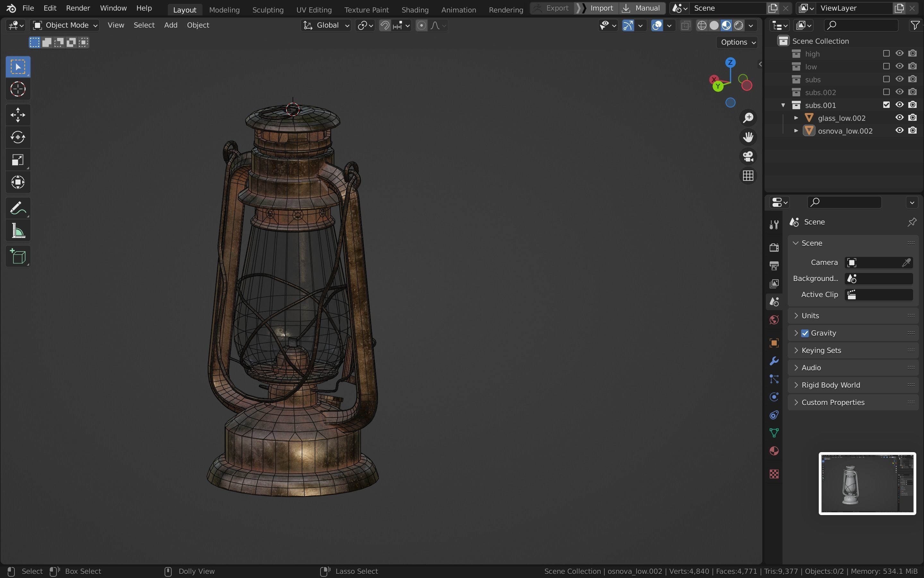The height and width of the screenshot is (578, 924).
Task: Expand osnova_low.002 object tree
Action: (x=796, y=131)
